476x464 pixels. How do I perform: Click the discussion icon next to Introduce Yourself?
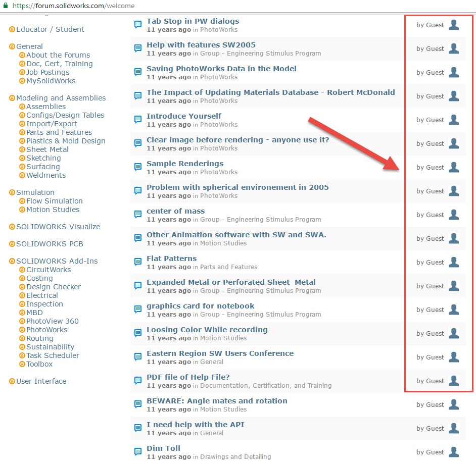coord(138,120)
